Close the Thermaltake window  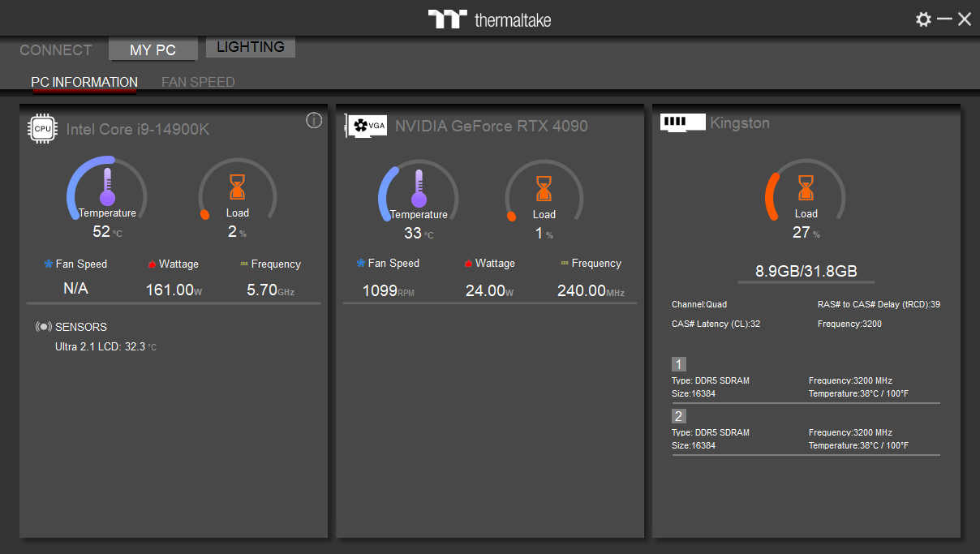pyautogui.click(x=965, y=19)
